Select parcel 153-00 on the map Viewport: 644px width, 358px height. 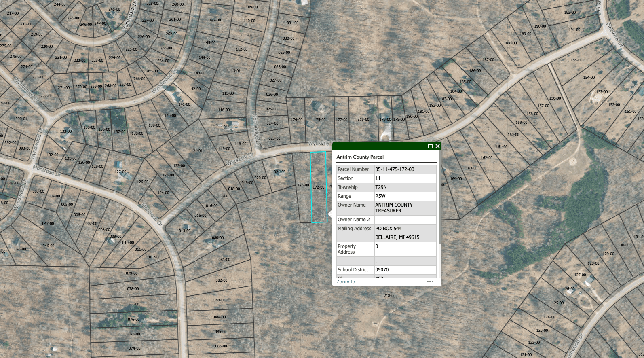click(602, 92)
